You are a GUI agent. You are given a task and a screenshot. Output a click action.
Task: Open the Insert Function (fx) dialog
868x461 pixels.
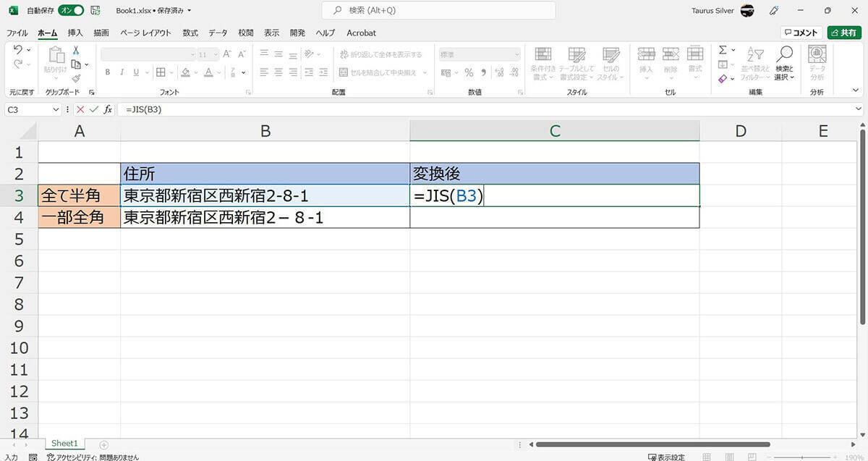coord(108,109)
